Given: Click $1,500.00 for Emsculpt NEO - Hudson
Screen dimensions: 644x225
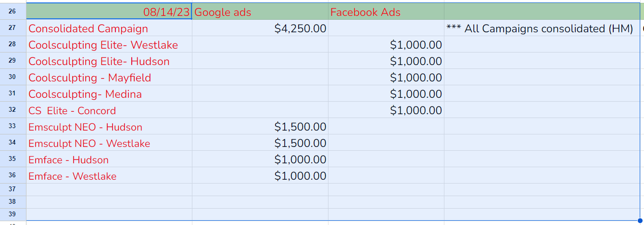Looking at the screenshot, I should [x=260, y=127].
